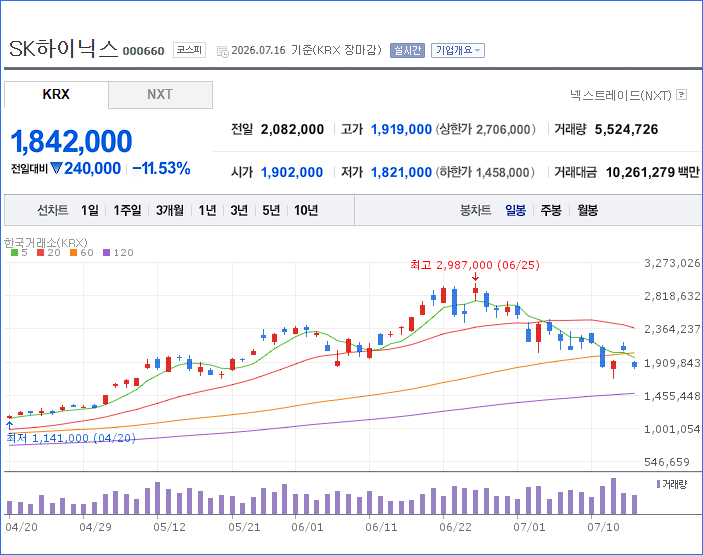Click the orange 60-day moving average swatch

[x=74, y=253]
